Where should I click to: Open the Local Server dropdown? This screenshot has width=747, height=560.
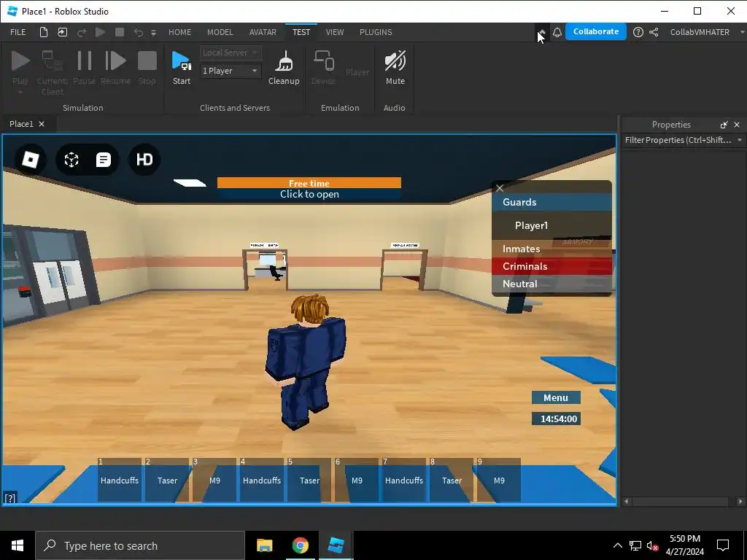pyautogui.click(x=231, y=52)
